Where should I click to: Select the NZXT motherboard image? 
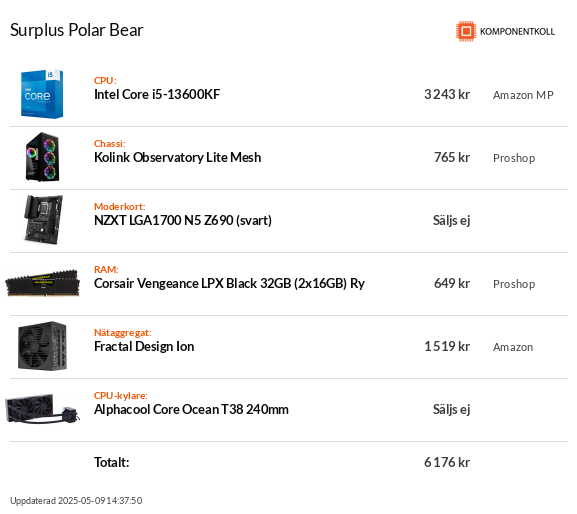pos(43,220)
